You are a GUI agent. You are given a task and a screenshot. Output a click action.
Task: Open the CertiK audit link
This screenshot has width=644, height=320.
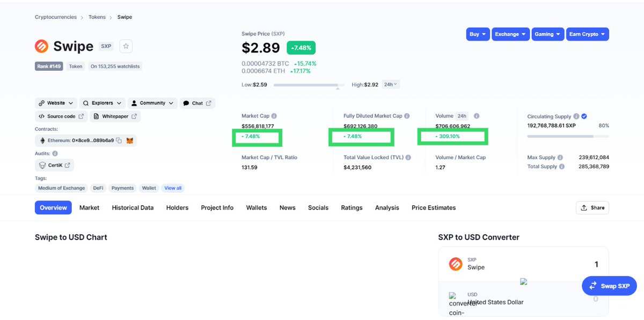pos(54,165)
